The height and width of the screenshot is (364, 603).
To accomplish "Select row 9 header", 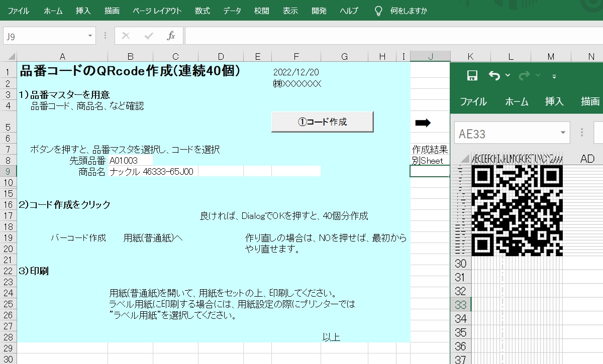I will coord(8,171).
